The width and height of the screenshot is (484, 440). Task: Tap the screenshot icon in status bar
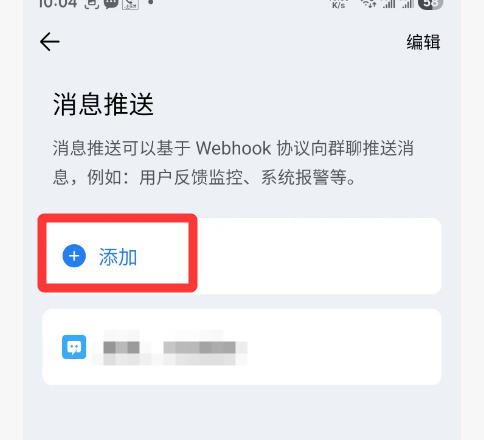point(92,3)
